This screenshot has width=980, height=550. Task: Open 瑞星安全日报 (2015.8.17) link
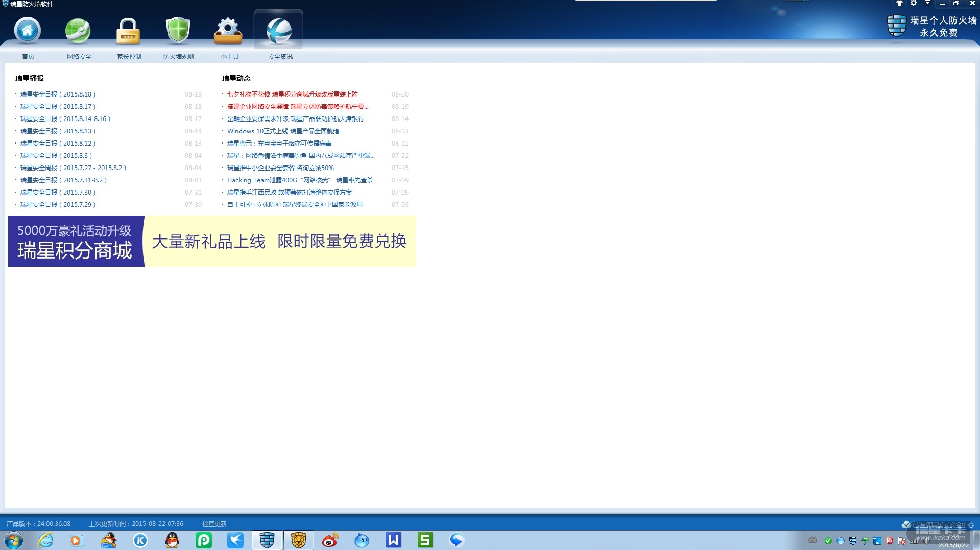pos(58,107)
